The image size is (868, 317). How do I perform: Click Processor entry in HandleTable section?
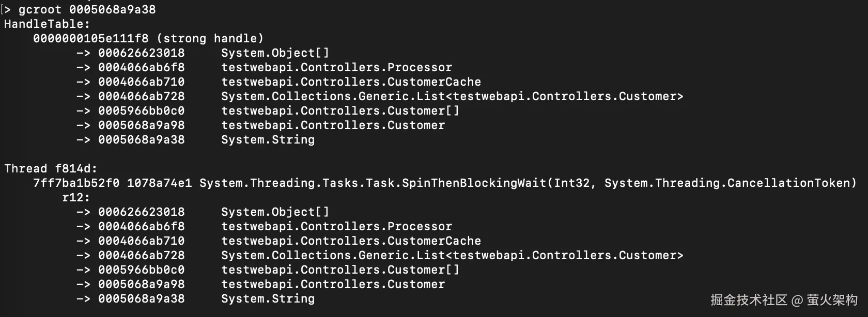tap(336, 67)
